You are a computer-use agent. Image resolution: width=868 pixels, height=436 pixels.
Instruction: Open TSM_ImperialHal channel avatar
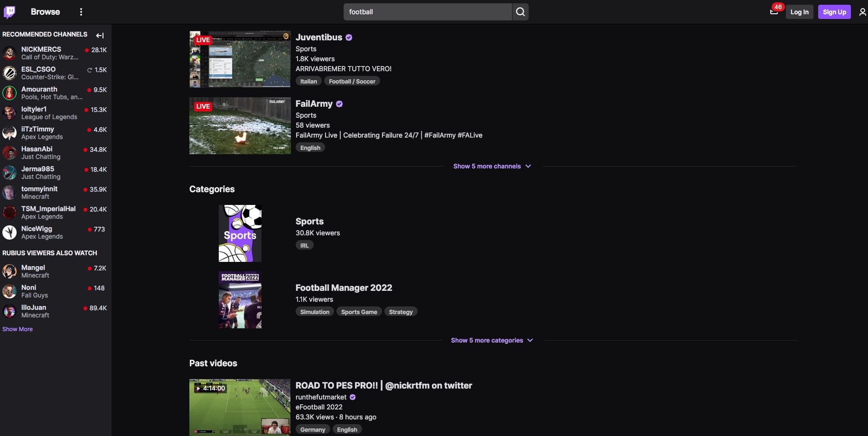tap(9, 213)
